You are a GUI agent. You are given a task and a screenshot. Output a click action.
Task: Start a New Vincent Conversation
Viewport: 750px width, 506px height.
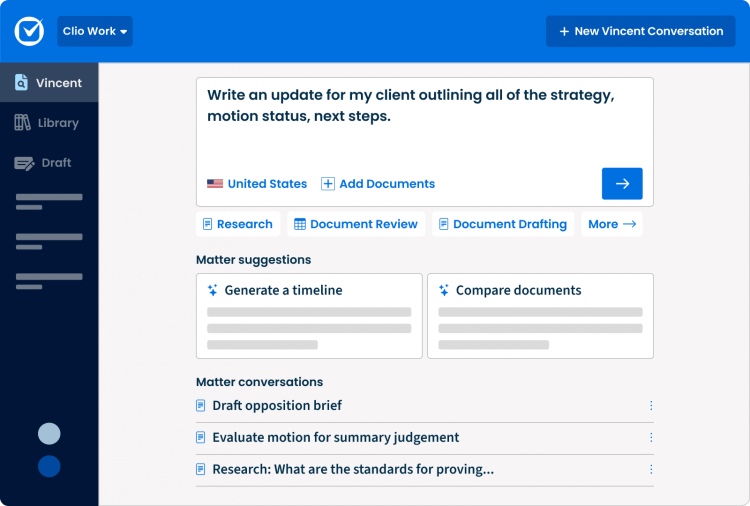point(640,31)
